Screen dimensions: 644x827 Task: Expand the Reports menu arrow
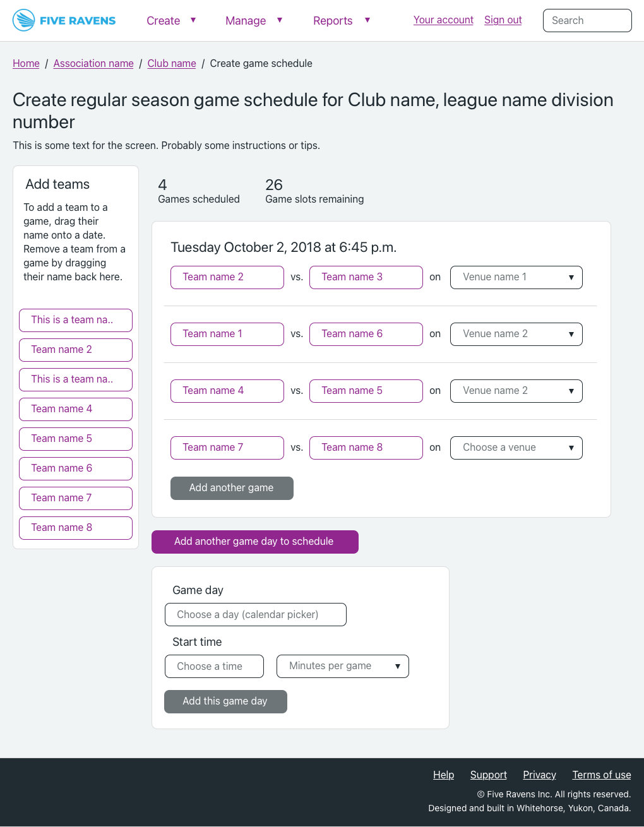pos(367,20)
